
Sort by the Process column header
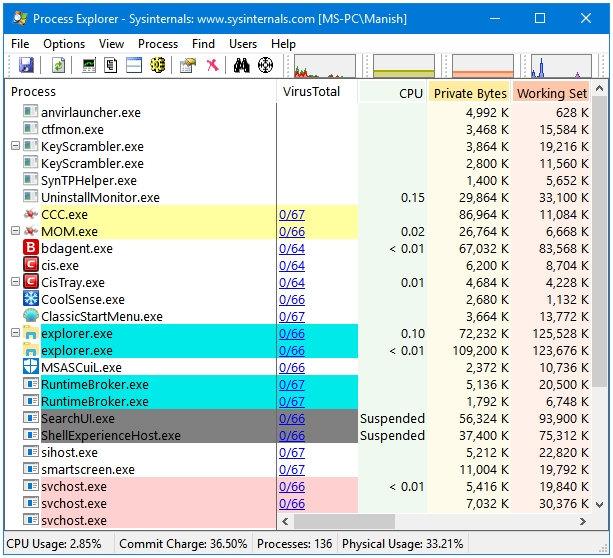[140, 92]
